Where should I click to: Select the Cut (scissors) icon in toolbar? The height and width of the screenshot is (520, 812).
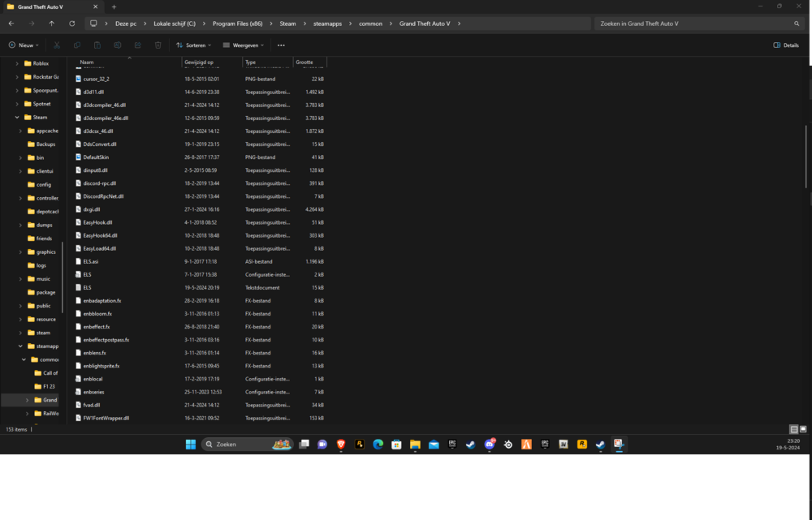pos(56,45)
